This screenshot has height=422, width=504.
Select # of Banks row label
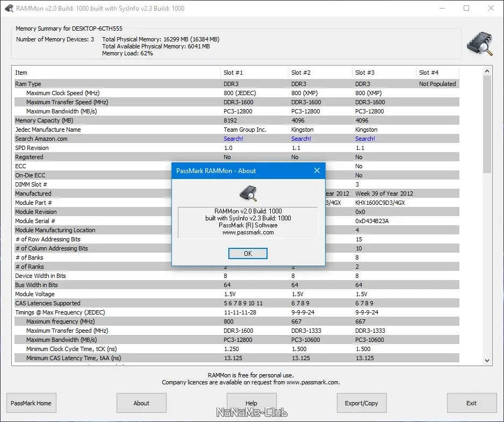click(29, 258)
